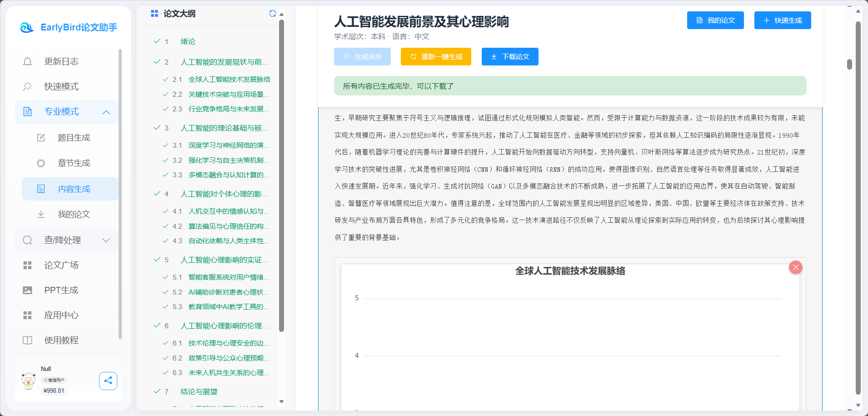Click the 我的论文 download icon in sidebar
The image size is (868, 416).
[x=41, y=214]
